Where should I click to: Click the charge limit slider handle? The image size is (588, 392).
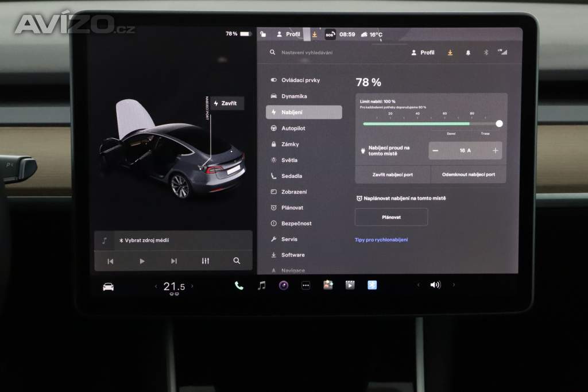[x=499, y=123]
